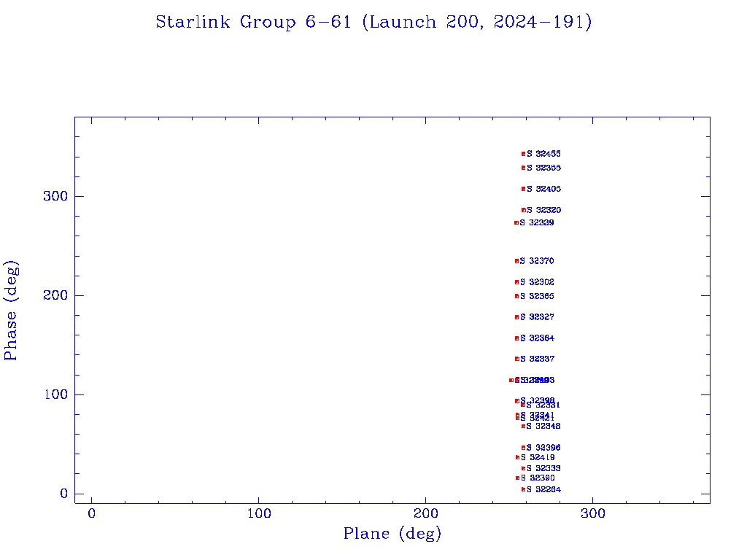
Task: Select the S 32355 satellite label
Action: click(543, 168)
